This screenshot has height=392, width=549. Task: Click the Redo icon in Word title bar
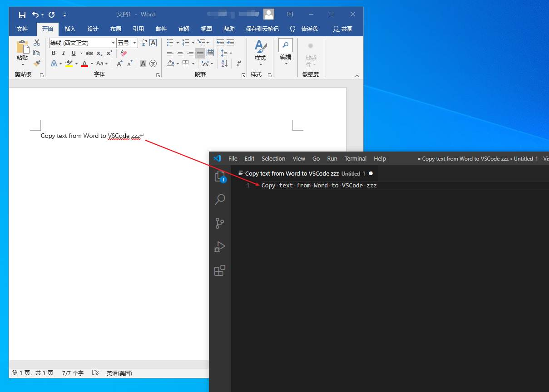point(51,15)
